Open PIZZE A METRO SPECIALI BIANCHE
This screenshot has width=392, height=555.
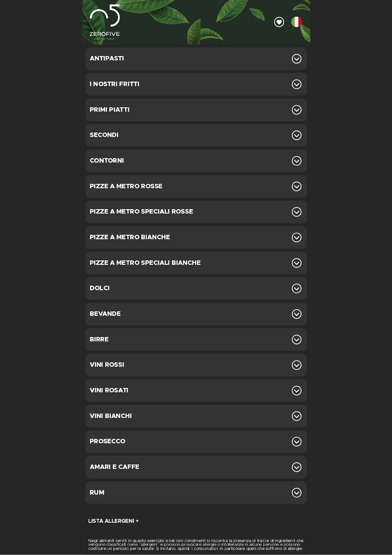click(x=196, y=263)
